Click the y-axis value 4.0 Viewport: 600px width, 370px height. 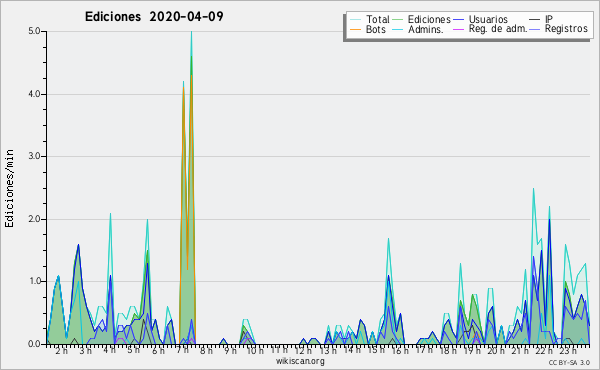34,94
